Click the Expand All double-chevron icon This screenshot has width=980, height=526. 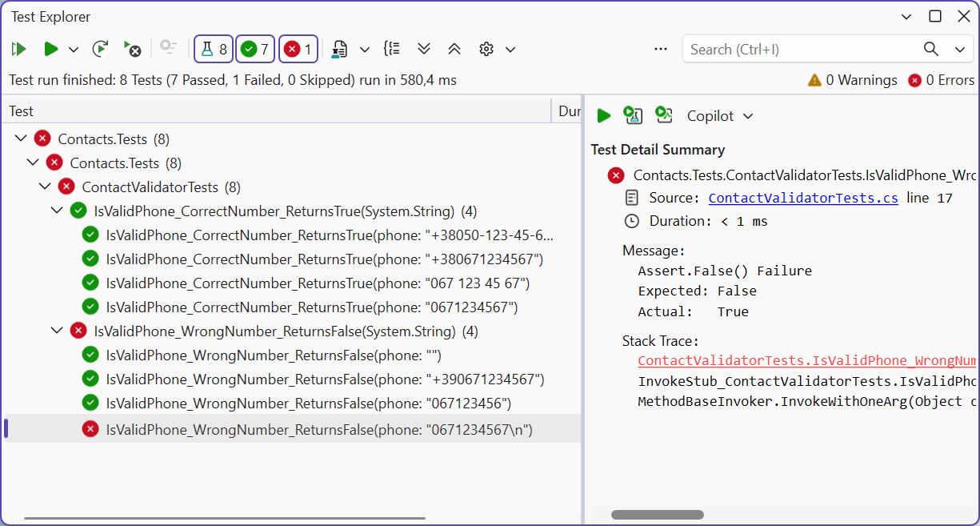click(424, 50)
